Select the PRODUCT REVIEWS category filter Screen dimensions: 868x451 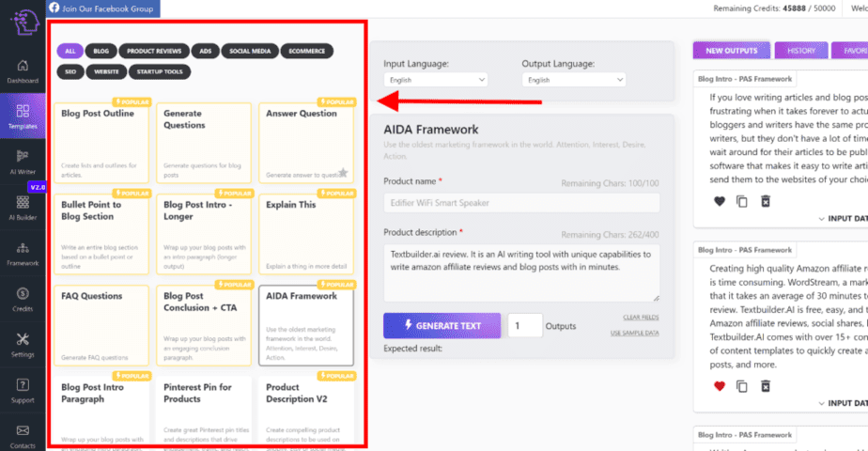(x=154, y=51)
